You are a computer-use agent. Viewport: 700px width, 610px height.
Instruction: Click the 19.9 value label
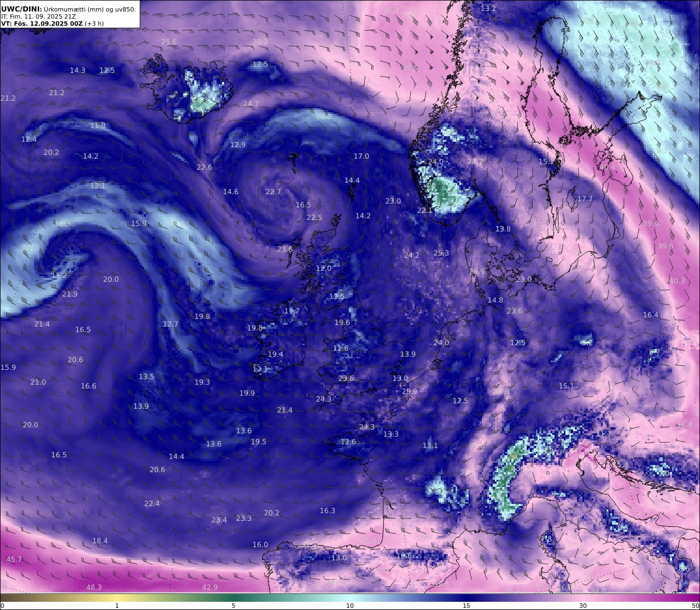pos(247,393)
